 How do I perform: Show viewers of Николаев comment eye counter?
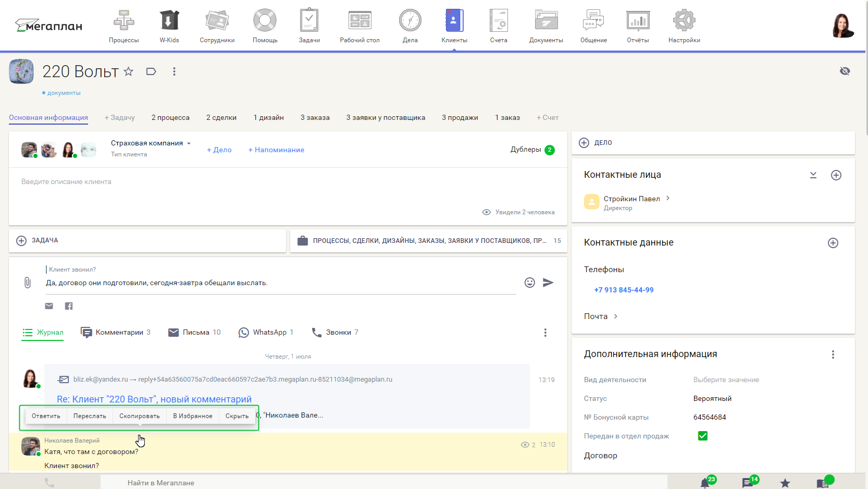(528, 445)
